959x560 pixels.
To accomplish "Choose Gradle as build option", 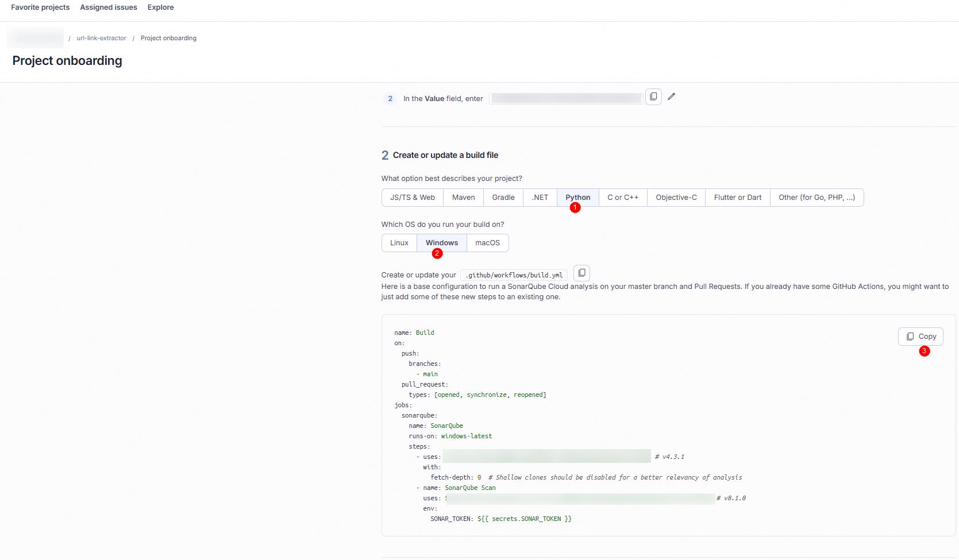I will point(503,198).
